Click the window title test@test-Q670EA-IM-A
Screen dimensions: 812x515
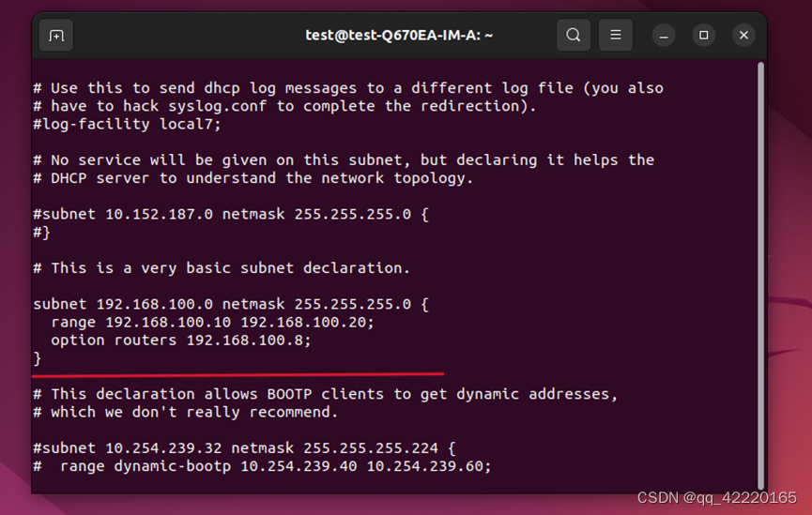click(x=399, y=36)
